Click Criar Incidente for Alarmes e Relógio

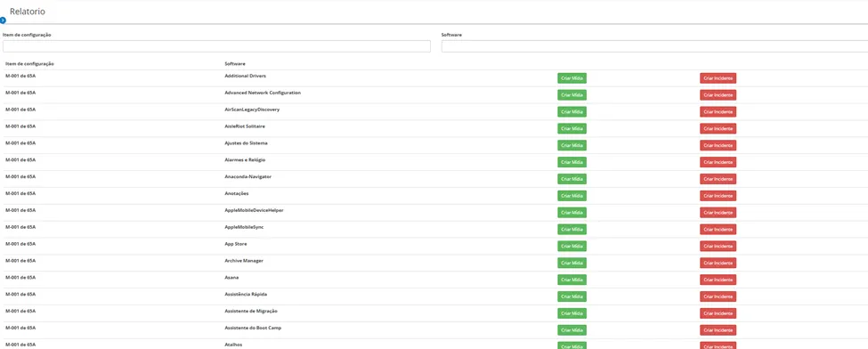718,162
